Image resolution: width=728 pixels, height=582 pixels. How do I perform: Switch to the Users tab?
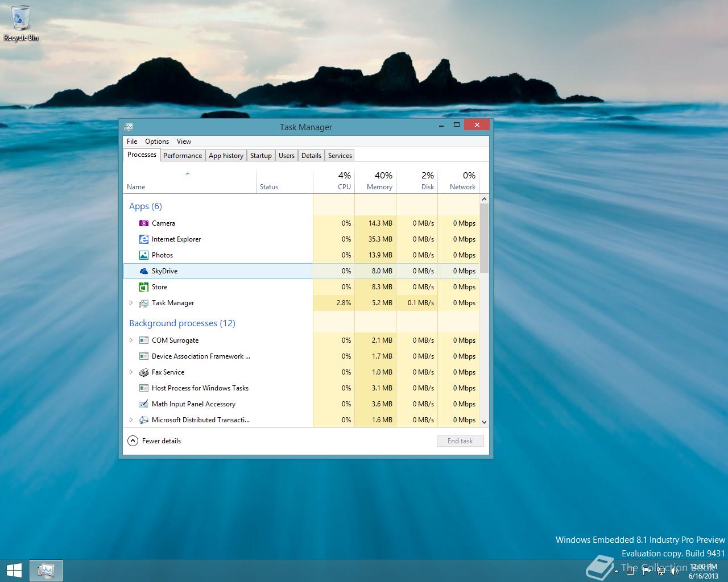click(287, 156)
